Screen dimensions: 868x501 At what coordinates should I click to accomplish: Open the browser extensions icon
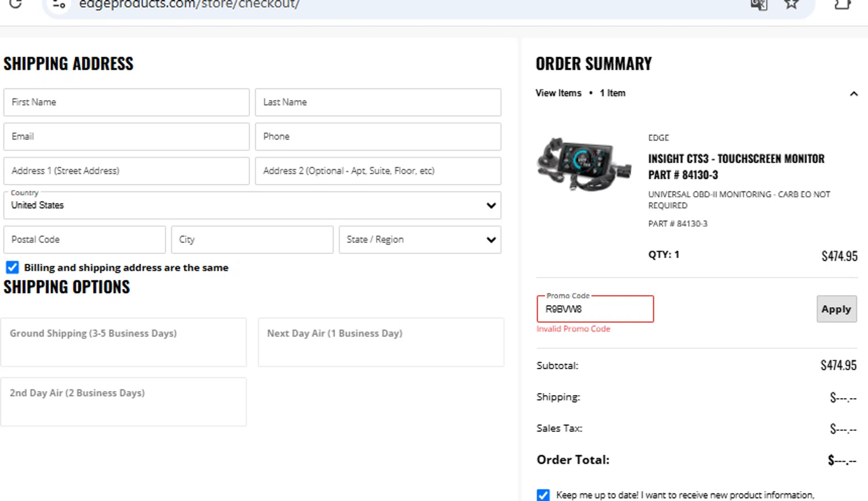click(x=843, y=4)
